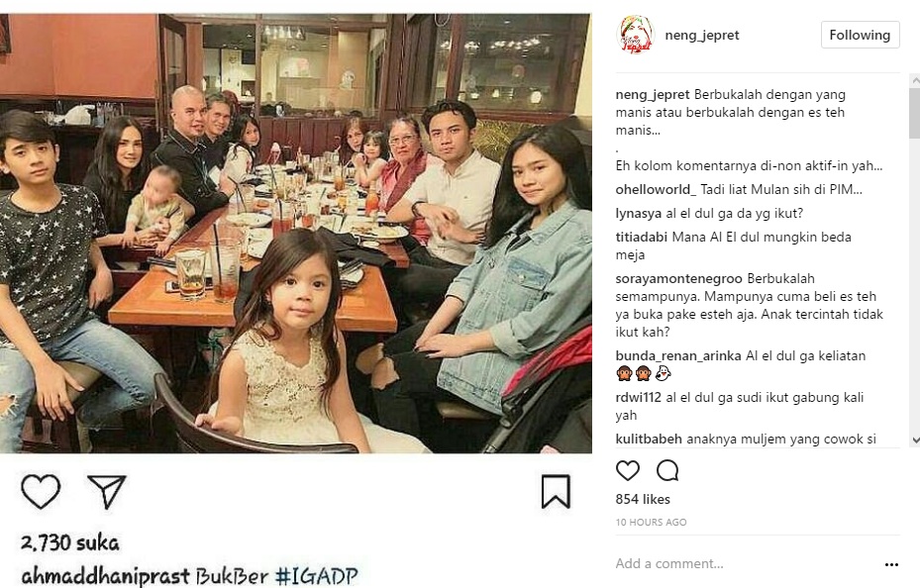View the 854 likes list
The height and width of the screenshot is (588, 920).
pos(643,499)
